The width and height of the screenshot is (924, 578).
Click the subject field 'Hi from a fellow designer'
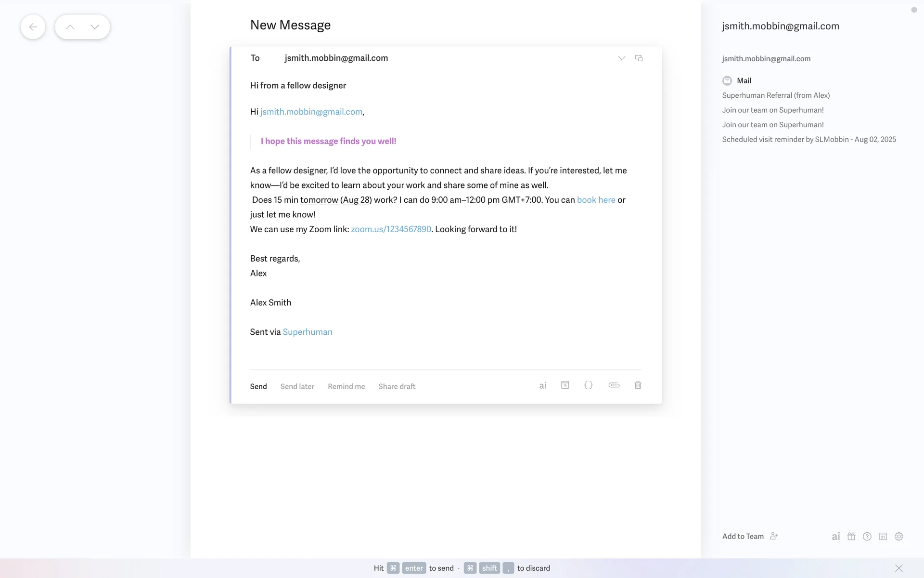click(298, 86)
